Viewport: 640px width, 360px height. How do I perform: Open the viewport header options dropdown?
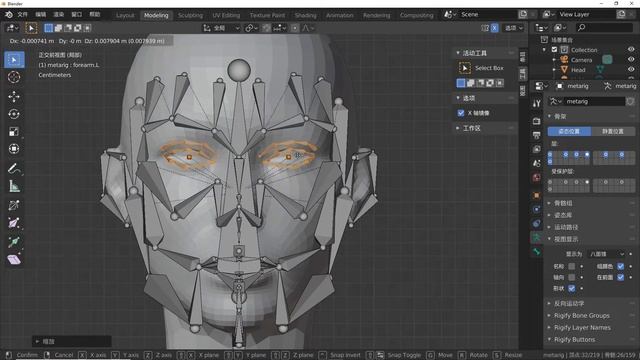pos(513,28)
